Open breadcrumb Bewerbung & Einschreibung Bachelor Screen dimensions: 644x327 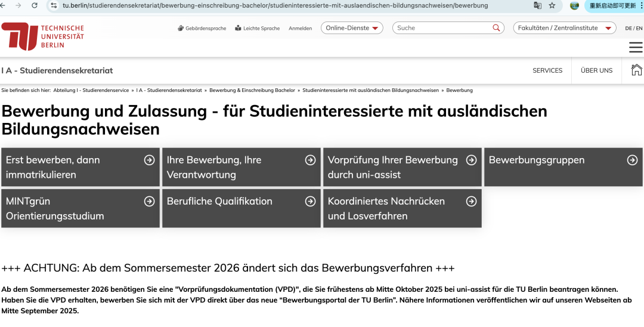252,90
